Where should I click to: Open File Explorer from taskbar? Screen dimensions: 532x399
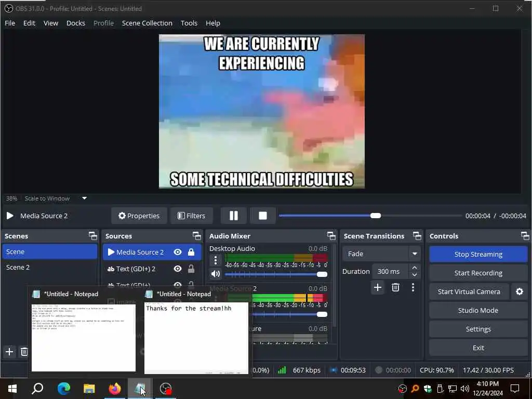[89, 389]
